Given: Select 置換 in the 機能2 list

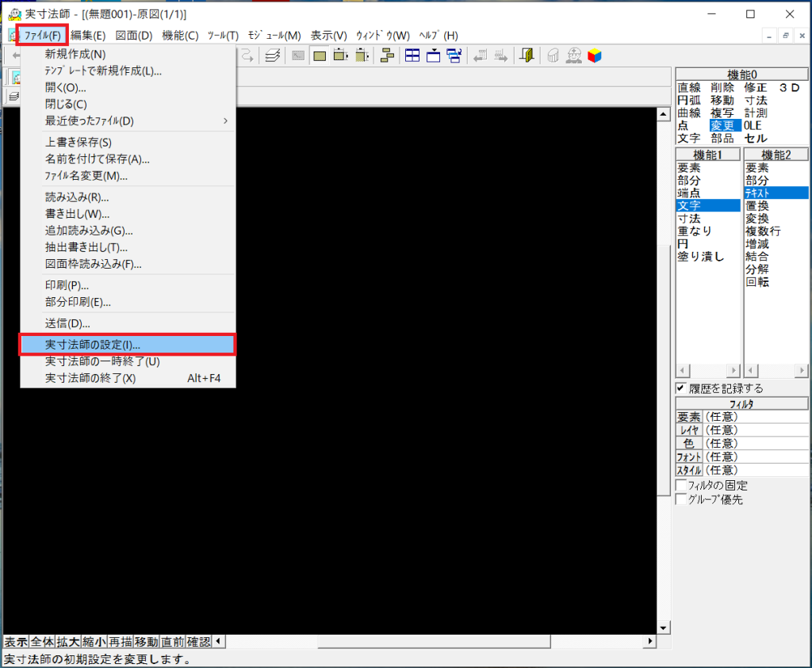Looking at the screenshot, I should click(x=776, y=206).
